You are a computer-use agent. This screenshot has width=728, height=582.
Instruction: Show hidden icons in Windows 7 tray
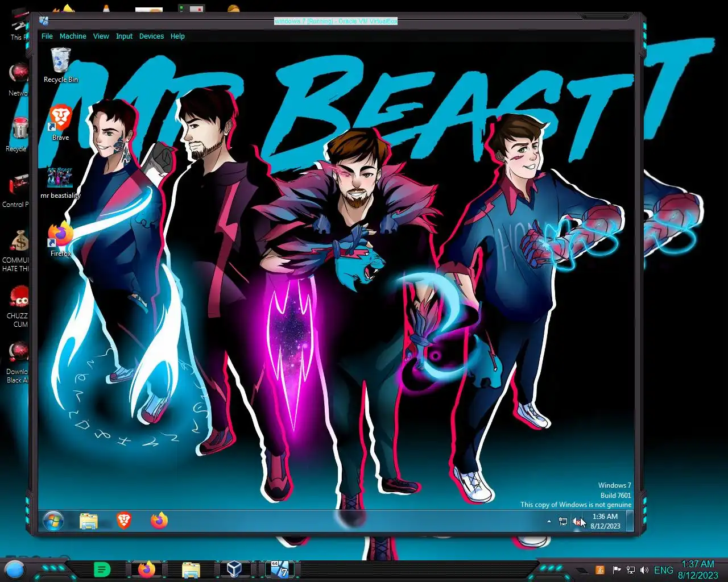(549, 521)
